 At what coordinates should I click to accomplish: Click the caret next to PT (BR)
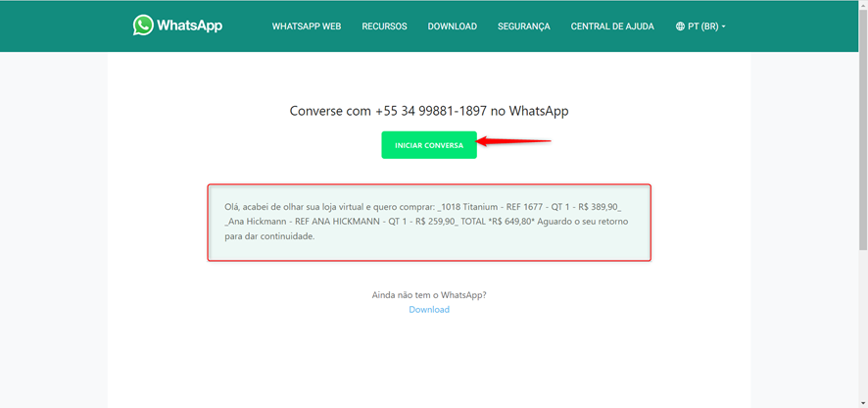[x=724, y=26]
